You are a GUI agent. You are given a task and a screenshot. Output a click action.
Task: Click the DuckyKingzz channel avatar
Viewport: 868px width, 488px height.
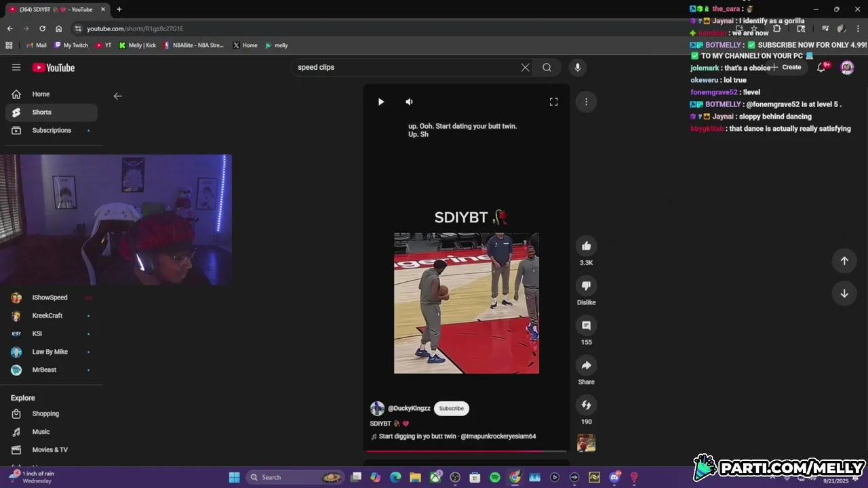(x=377, y=408)
